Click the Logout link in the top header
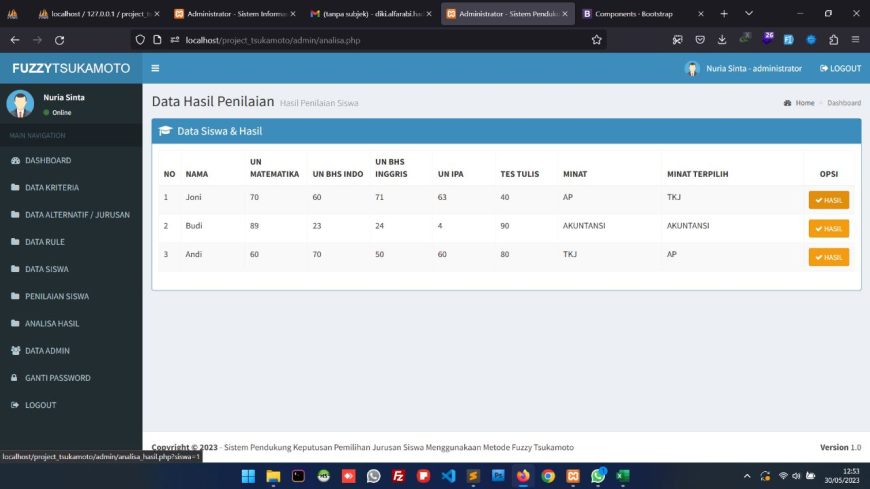 pos(841,68)
